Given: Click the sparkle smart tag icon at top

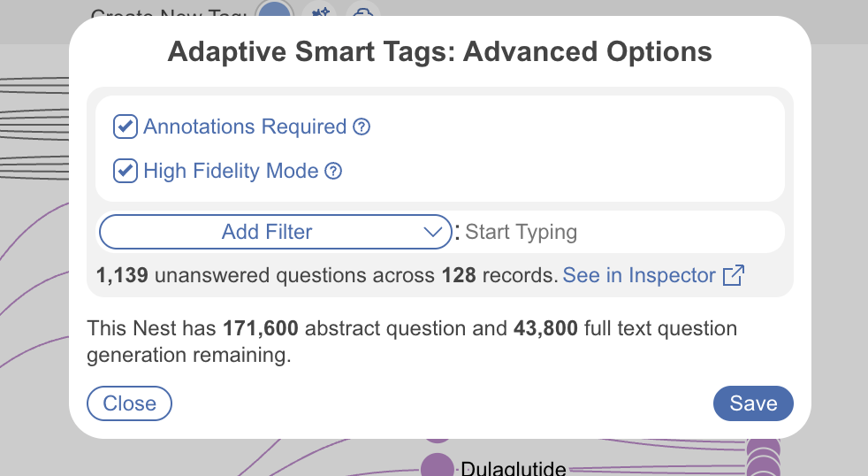Looking at the screenshot, I should [x=320, y=12].
